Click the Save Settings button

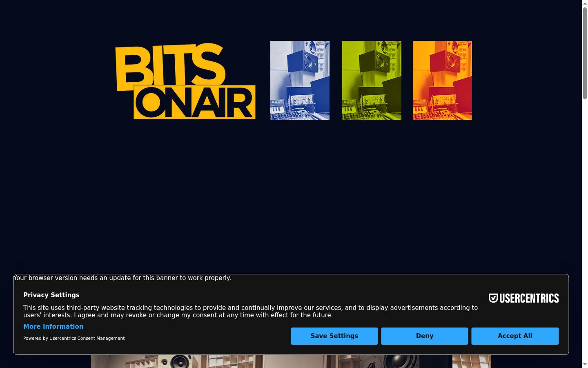click(334, 336)
